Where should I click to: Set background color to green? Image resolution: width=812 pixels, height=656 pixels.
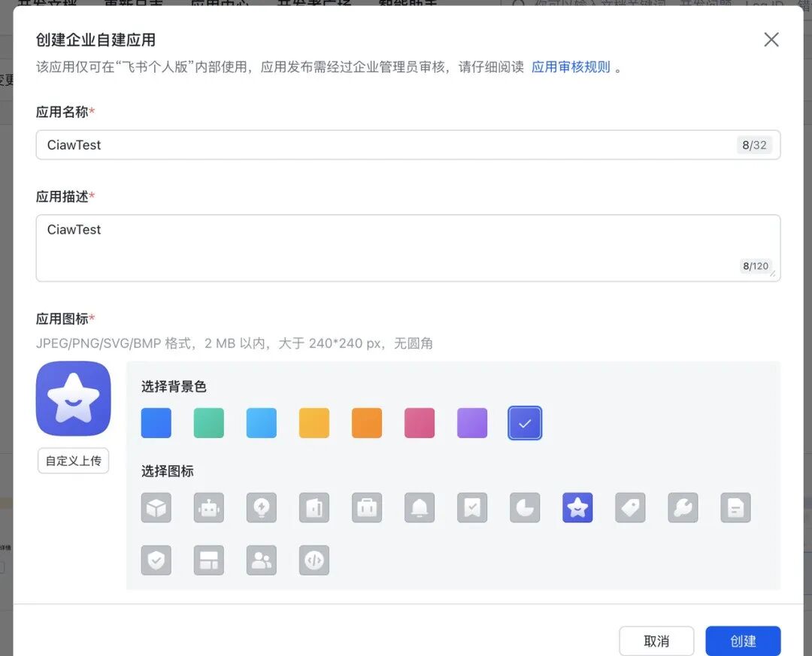tap(209, 423)
